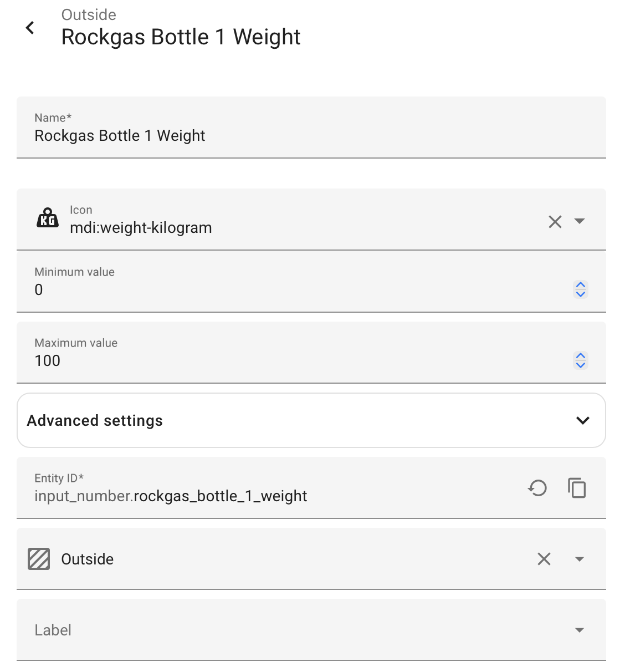Screen dimensions: 625x672
Task: Edit the Entity ID text field
Action: [x=271, y=488]
